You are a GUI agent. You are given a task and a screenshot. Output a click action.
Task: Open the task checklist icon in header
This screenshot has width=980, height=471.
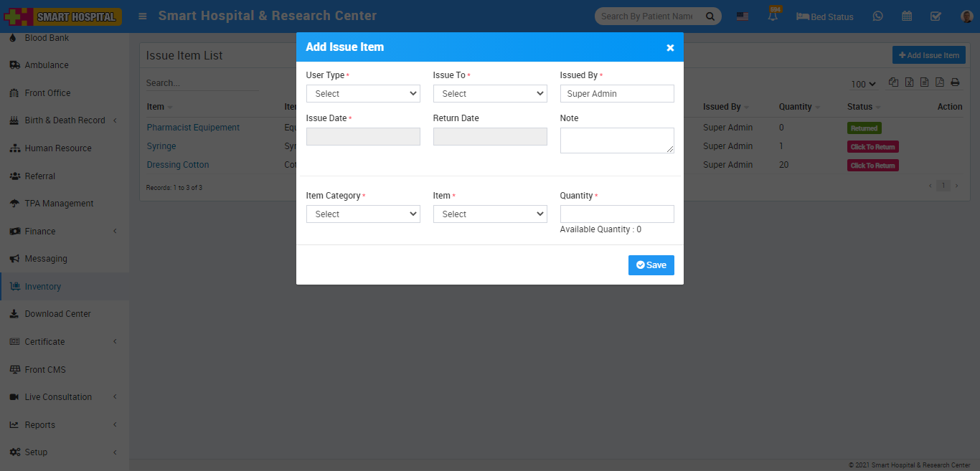(x=936, y=16)
